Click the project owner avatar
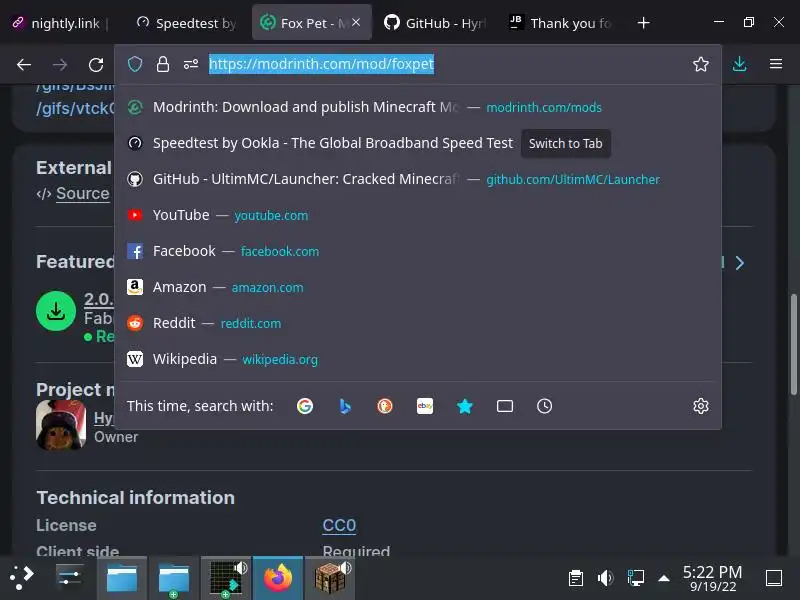The height and width of the screenshot is (600, 800). [x=61, y=425]
